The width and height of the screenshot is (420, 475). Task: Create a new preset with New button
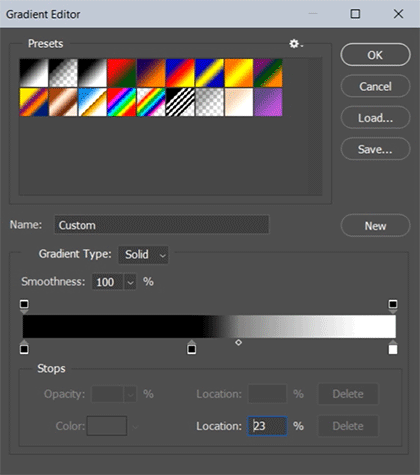[x=375, y=226]
